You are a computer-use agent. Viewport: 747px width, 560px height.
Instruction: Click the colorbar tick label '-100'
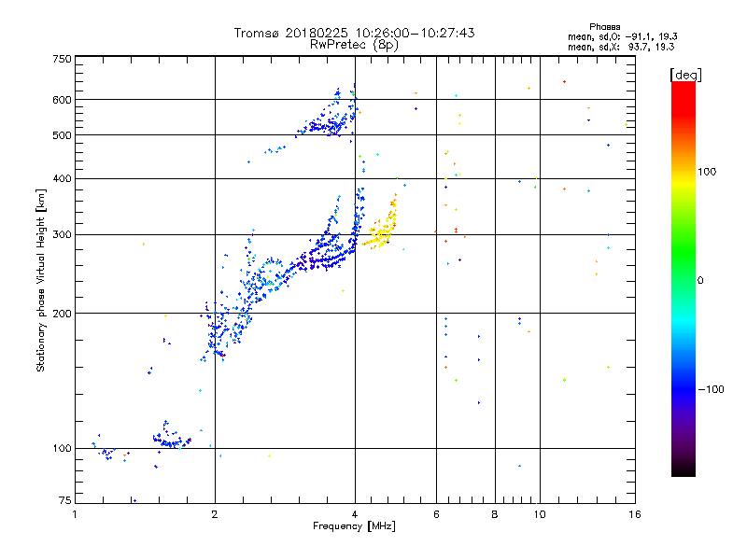pos(711,389)
